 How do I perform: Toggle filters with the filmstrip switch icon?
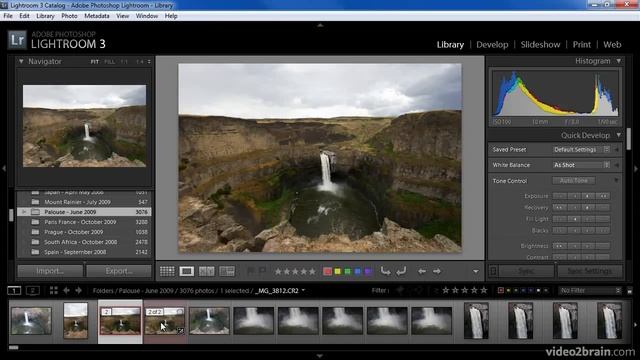pos(629,291)
